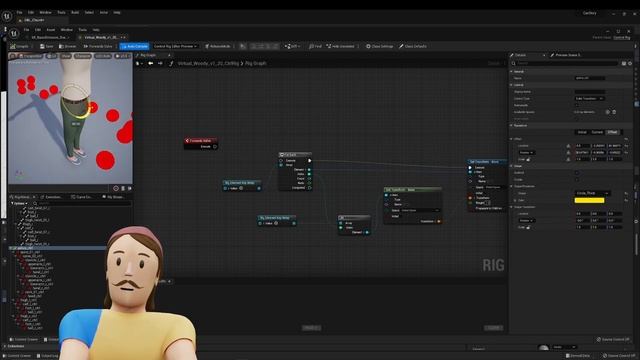The width and height of the screenshot is (640, 360).
Task: Collapse the General section
Action: tap(511, 71)
